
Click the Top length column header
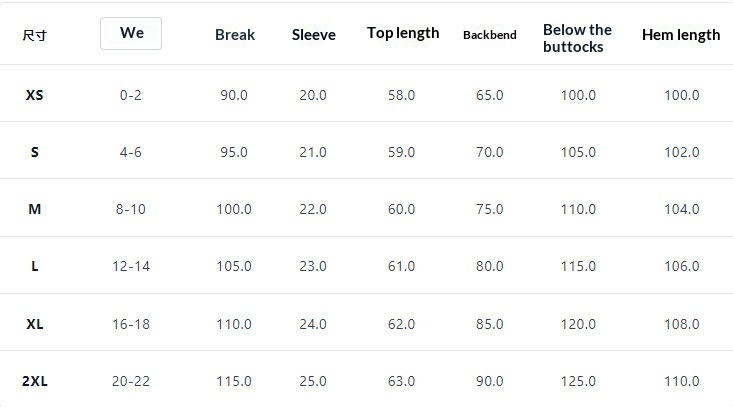pos(403,33)
